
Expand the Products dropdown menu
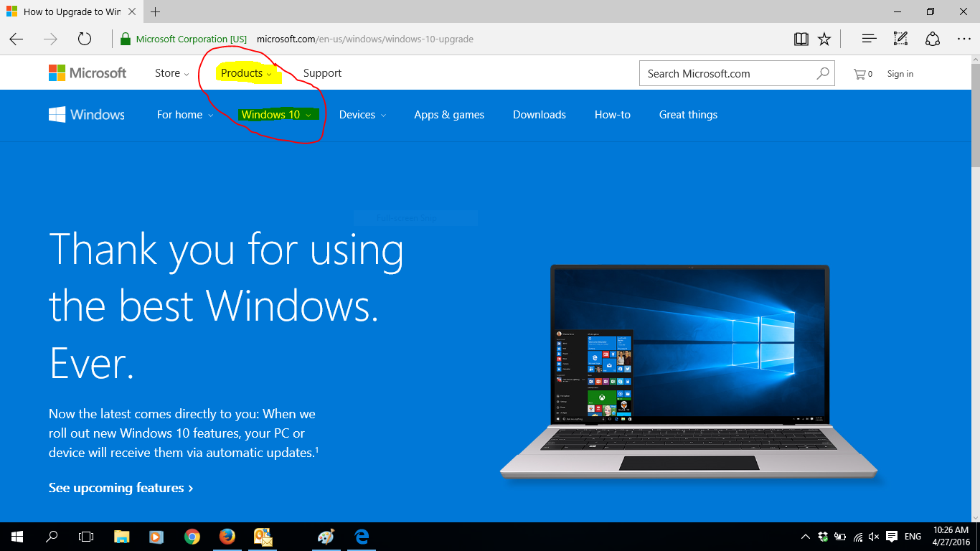246,73
